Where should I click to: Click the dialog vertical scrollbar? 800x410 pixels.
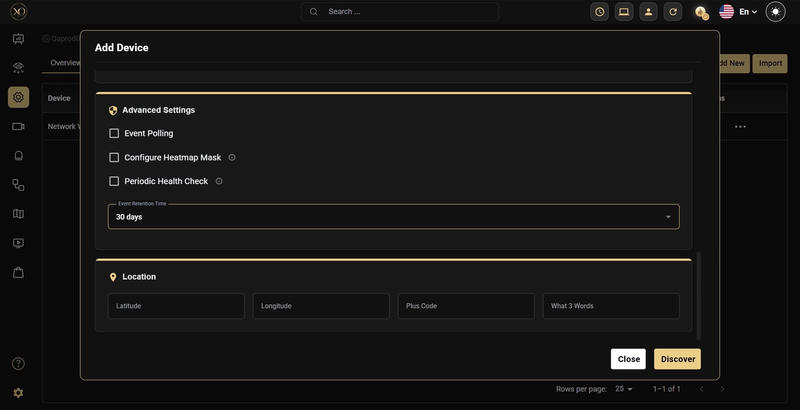[x=698, y=295]
